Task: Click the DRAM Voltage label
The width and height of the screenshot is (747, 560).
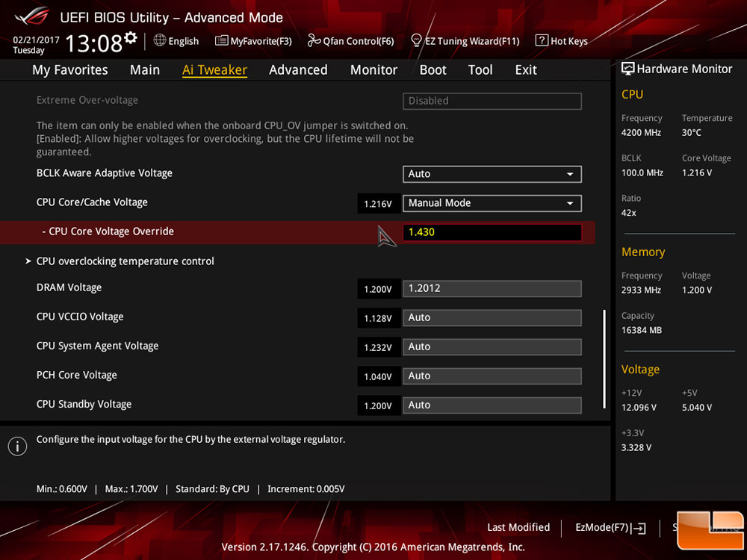Action: point(69,287)
